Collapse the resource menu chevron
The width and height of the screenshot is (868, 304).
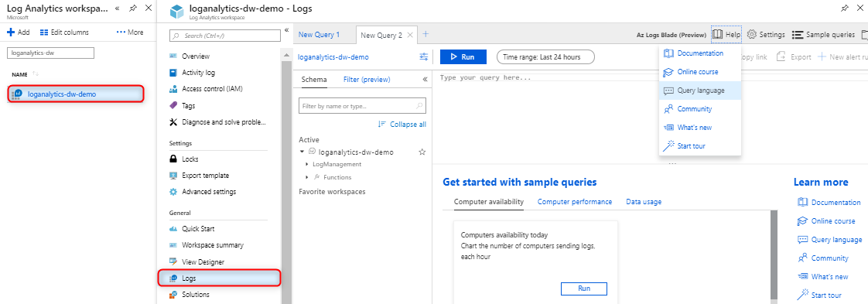point(286,30)
